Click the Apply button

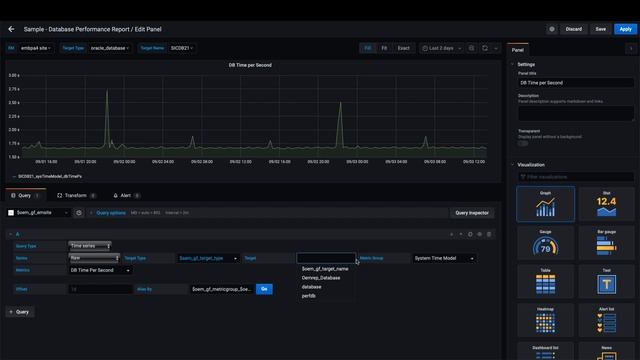(x=625, y=29)
